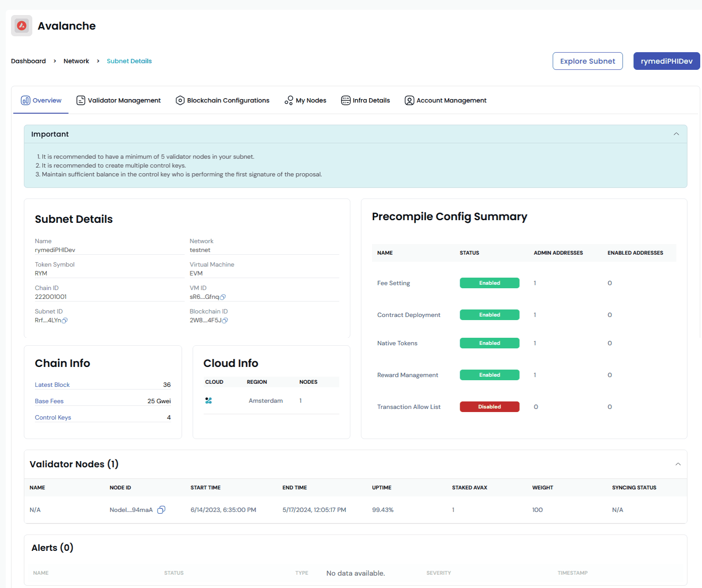Click the Virtual Machine value EVM
The width and height of the screenshot is (702, 588).
(196, 273)
